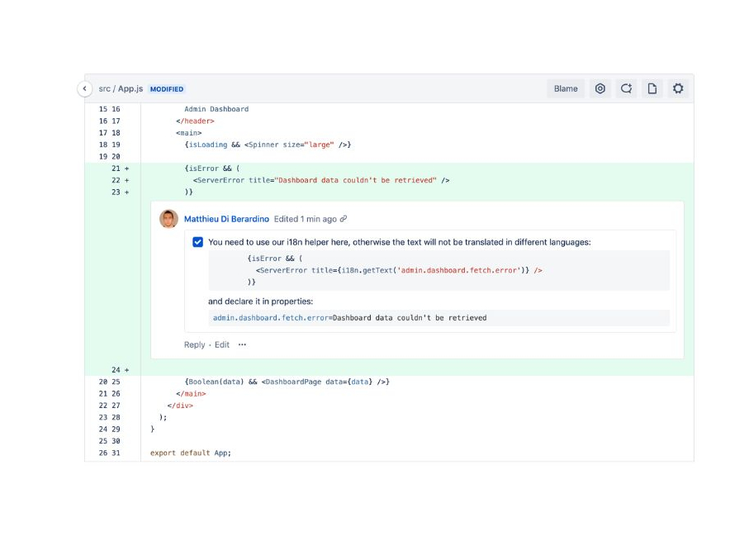749x560 pixels.
Task: Click 'and declare it in properties:' text
Action: pos(260,301)
